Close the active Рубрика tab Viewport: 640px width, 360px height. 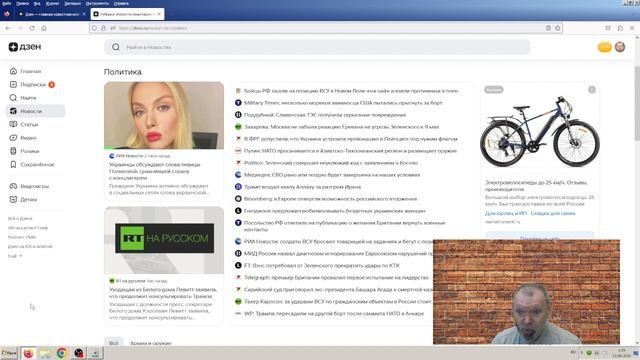[159, 14]
